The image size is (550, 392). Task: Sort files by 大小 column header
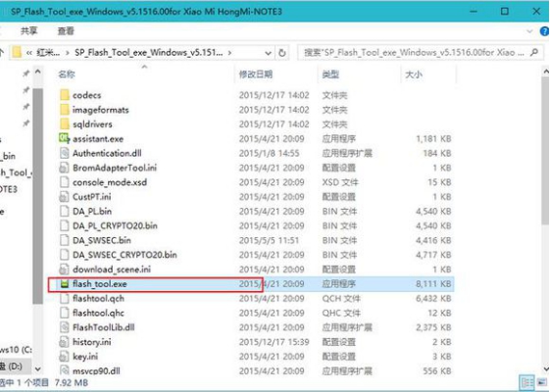point(414,74)
